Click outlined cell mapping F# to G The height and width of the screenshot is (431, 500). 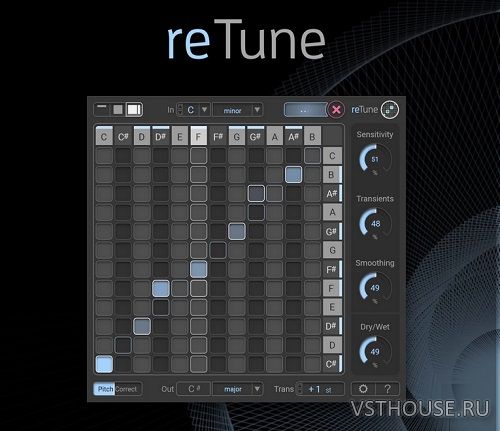coord(218,250)
